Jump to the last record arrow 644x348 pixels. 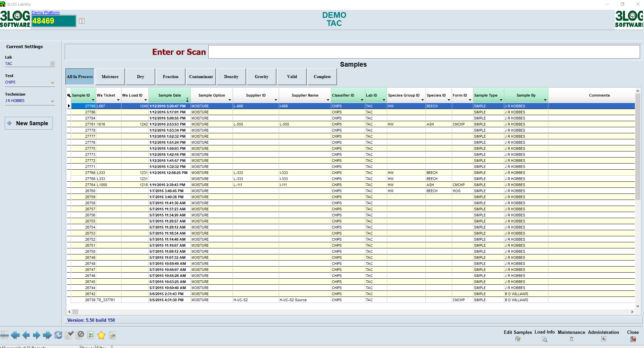pyautogui.click(x=47, y=335)
